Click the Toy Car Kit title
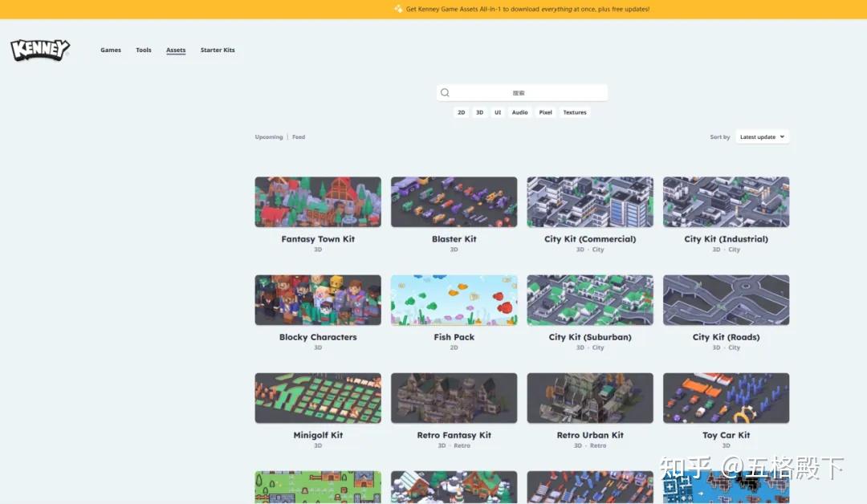The image size is (867, 504). point(726,436)
